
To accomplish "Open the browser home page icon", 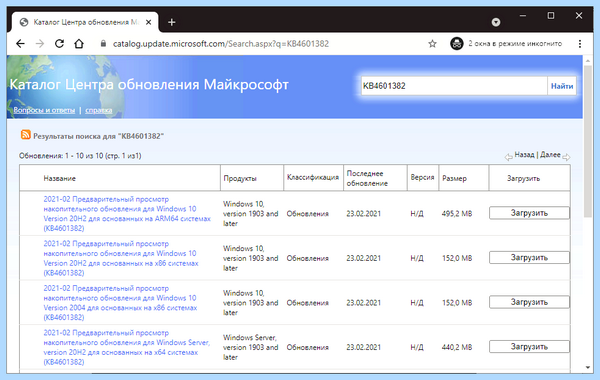I will [x=79, y=44].
